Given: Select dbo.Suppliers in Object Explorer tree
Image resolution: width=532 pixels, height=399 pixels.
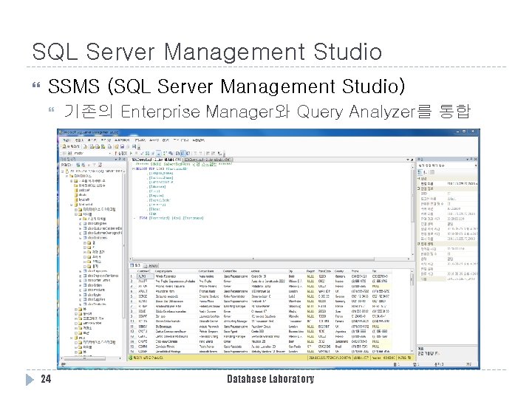Looking at the screenshot, I should pos(96,299).
